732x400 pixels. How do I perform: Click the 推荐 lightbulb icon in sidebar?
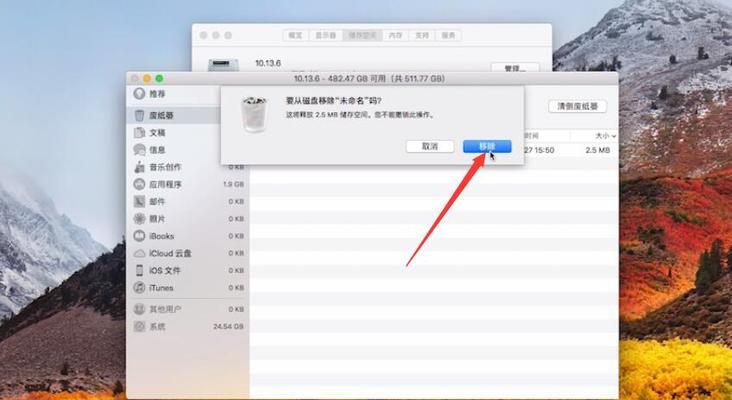tap(139, 94)
